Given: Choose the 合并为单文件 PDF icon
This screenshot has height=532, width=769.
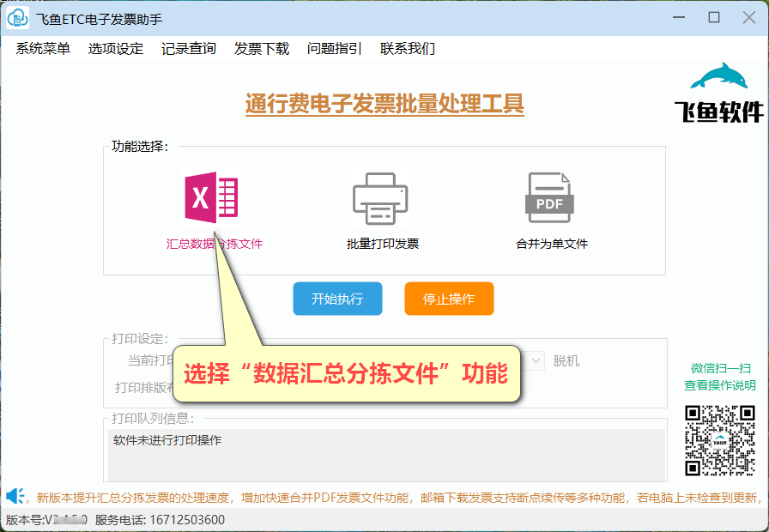Looking at the screenshot, I should coord(549,198).
